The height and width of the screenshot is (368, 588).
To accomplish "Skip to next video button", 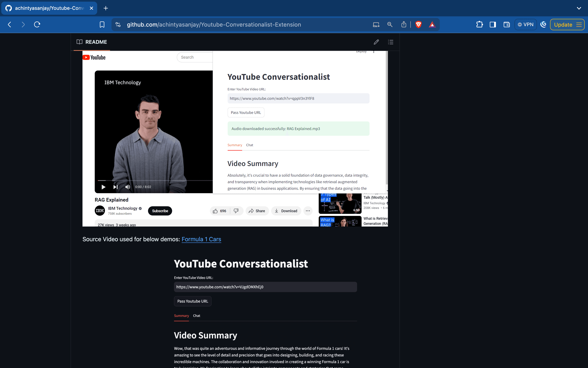I will tap(115, 187).
